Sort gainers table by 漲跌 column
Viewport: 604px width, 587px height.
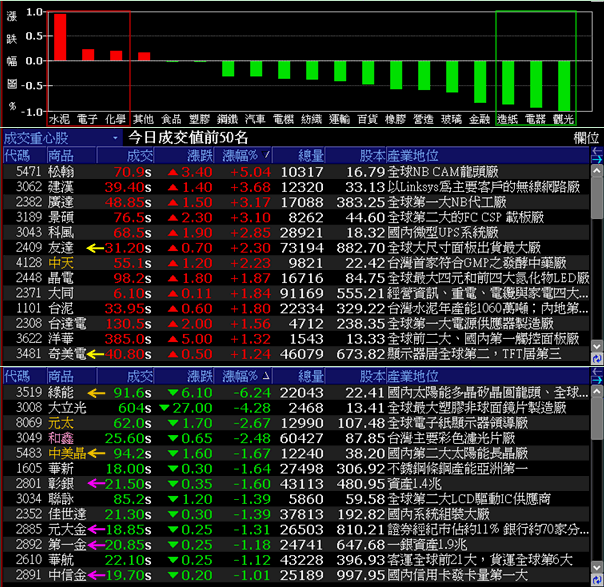tap(184, 156)
